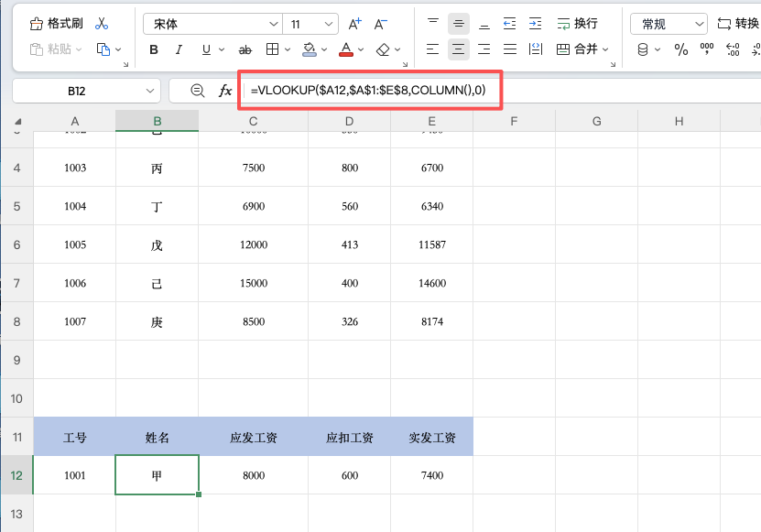Toggle bold formatting
This screenshot has height=532, width=761.
click(x=154, y=49)
